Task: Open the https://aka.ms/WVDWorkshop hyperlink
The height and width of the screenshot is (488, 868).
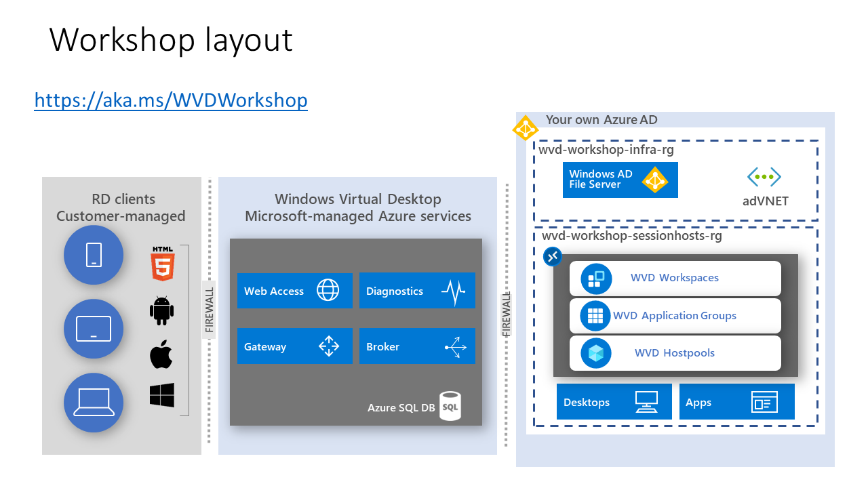Action: pos(171,100)
